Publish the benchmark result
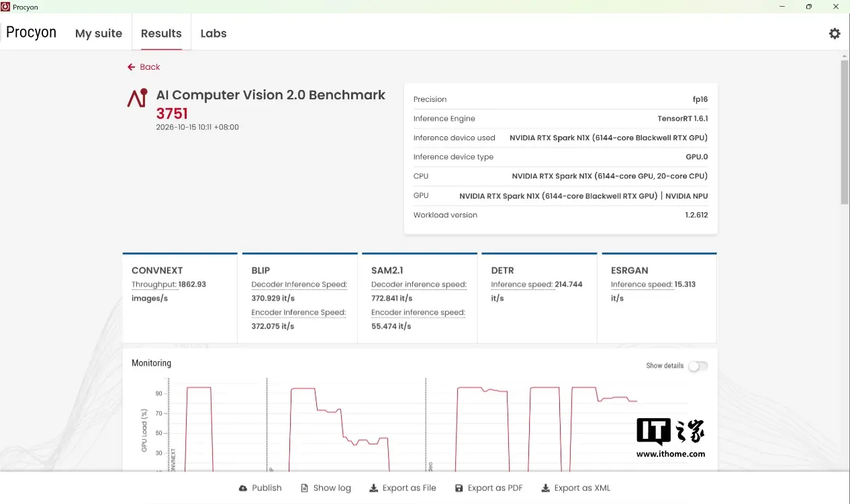The width and height of the screenshot is (850, 504). click(x=261, y=488)
